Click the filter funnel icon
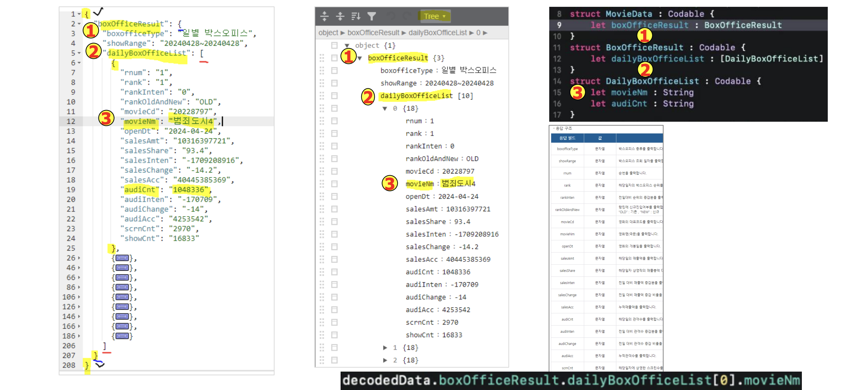This screenshot has width=868, height=390. tap(371, 16)
